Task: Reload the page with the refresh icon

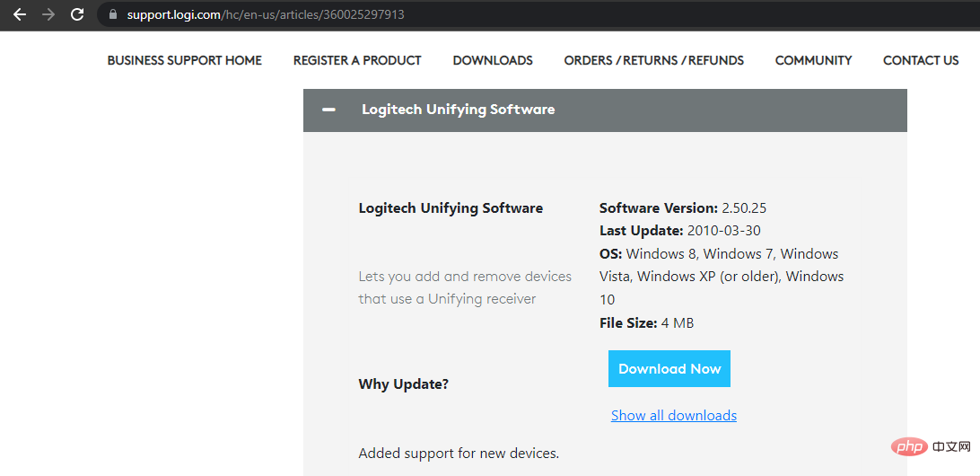Action: coord(77,14)
